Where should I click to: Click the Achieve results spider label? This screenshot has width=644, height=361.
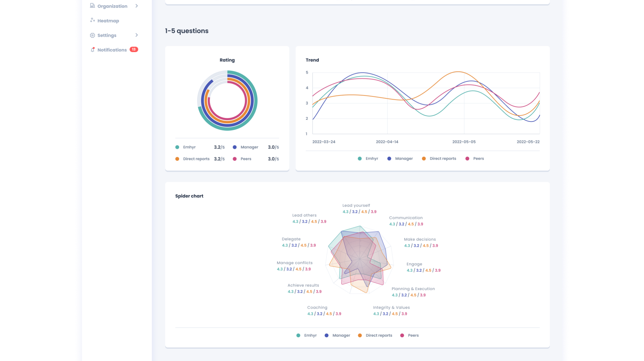303,285
